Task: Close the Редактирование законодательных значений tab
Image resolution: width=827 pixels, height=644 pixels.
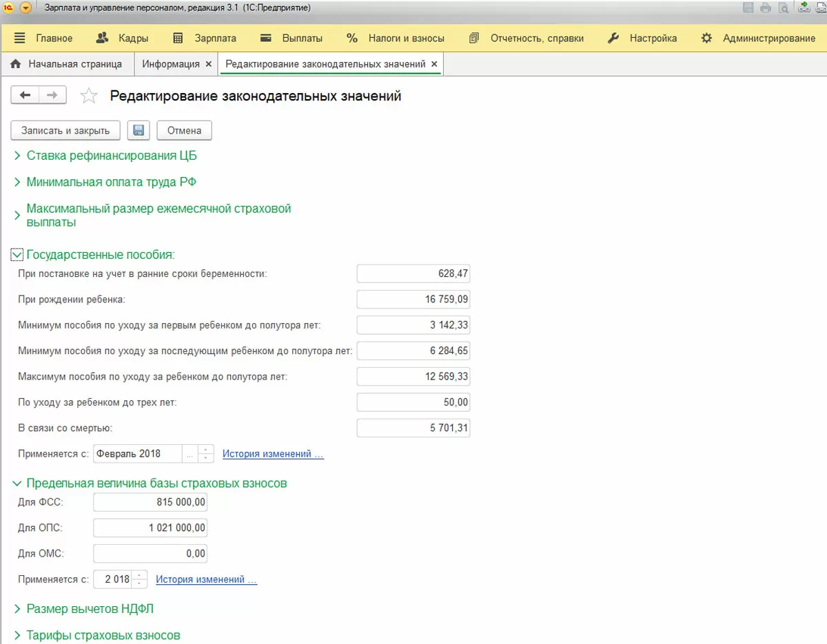Action: (433, 64)
